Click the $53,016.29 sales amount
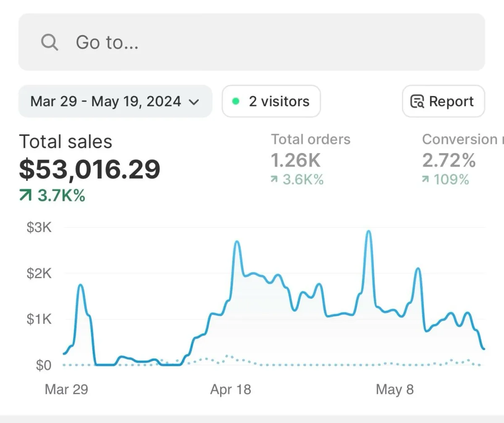The width and height of the screenshot is (504, 423). 90,170
